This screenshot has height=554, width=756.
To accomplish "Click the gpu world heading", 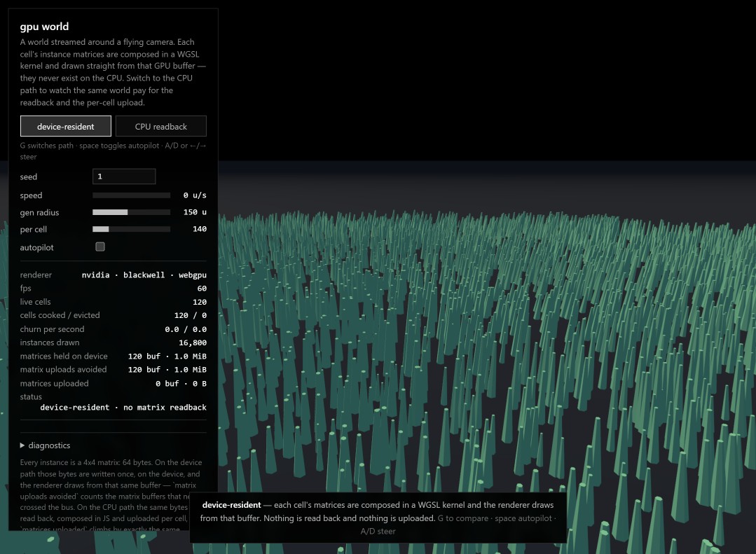I will pos(44,27).
